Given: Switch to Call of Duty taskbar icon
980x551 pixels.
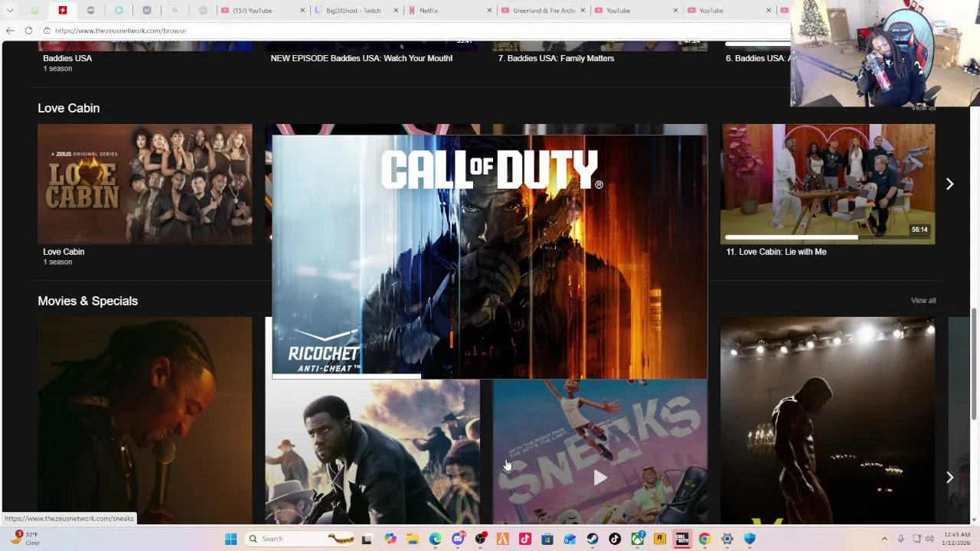Looking at the screenshot, I should coord(681,539).
